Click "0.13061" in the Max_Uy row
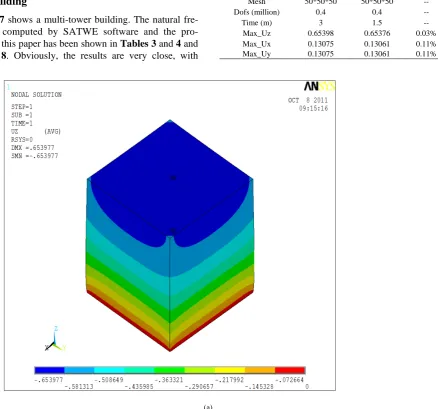 click(x=377, y=54)
